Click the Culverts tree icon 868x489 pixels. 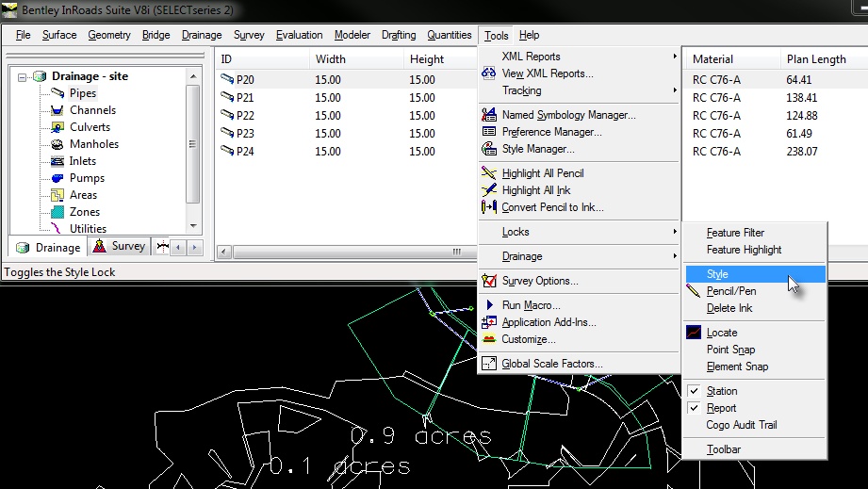[57, 127]
